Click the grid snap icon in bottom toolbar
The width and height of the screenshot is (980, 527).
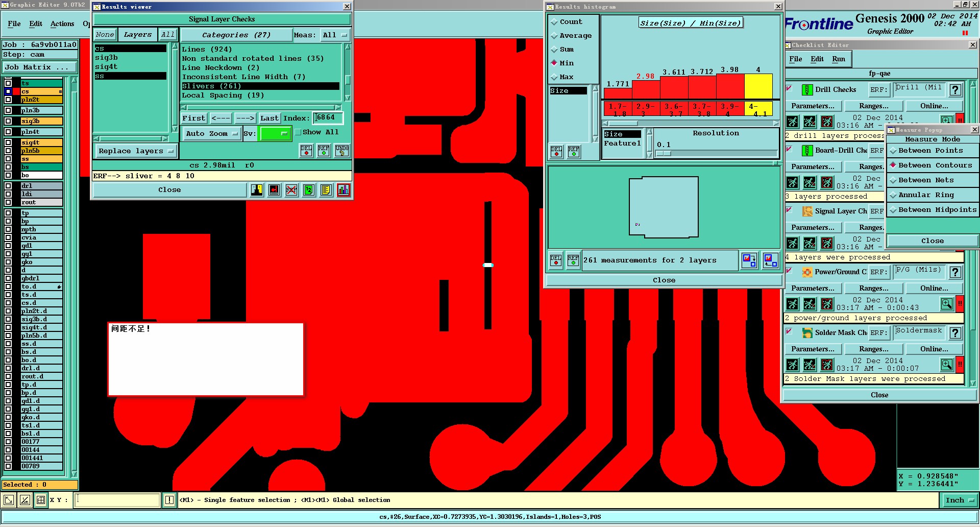[41, 500]
